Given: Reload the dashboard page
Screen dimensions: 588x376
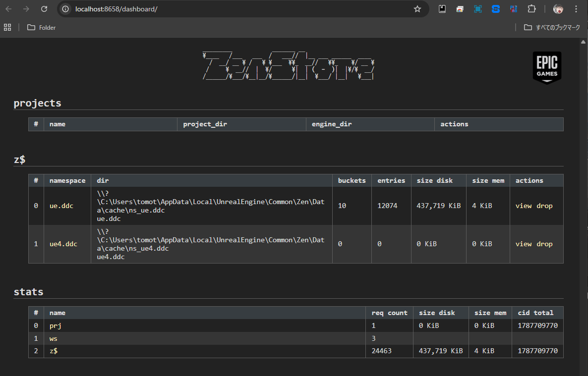Looking at the screenshot, I should [44, 9].
